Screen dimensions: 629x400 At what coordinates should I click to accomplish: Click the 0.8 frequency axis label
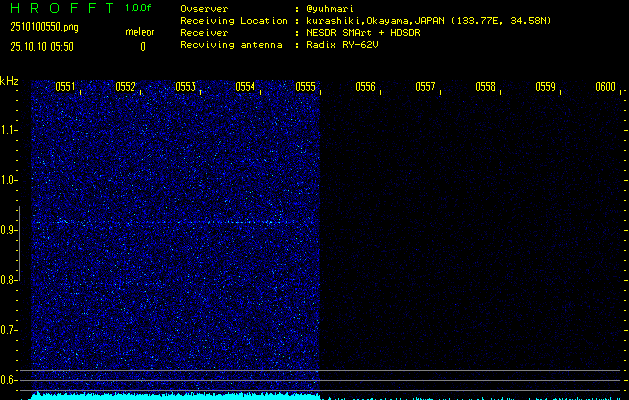point(7,280)
